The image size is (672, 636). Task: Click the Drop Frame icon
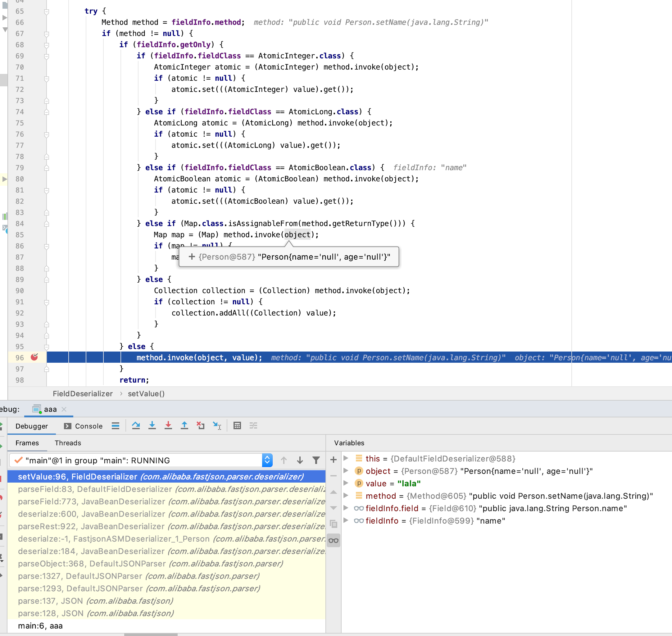[200, 425]
